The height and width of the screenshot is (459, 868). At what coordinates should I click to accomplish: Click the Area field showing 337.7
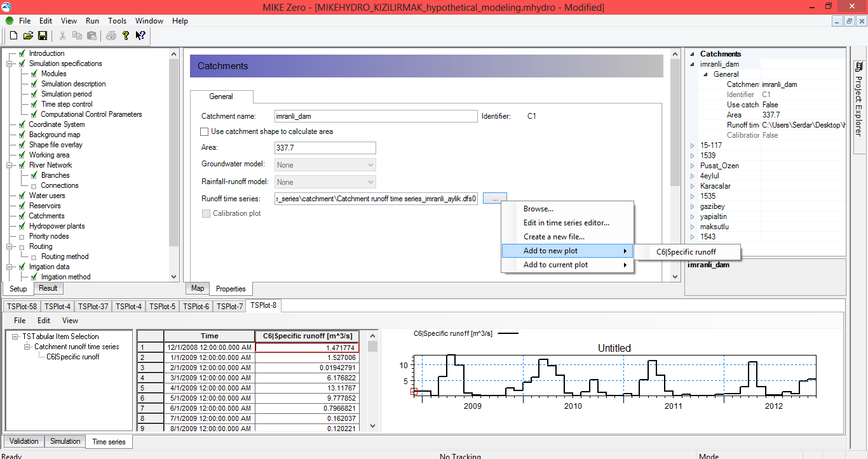click(x=325, y=148)
